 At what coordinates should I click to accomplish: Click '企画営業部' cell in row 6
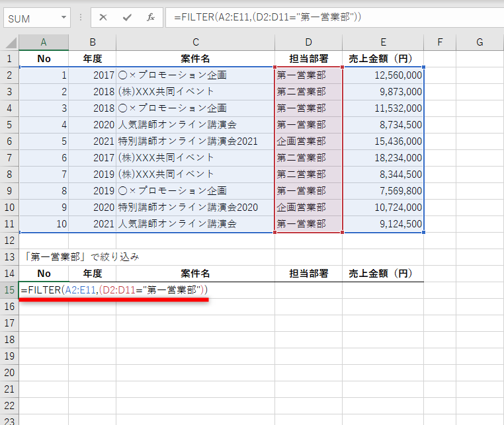pyautogui.click(x=309, y=141)
